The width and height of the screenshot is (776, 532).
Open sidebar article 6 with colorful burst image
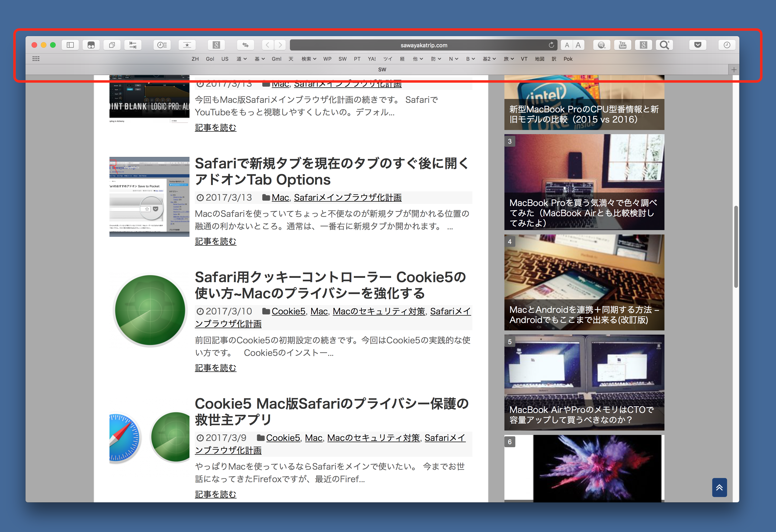(584, 468)
